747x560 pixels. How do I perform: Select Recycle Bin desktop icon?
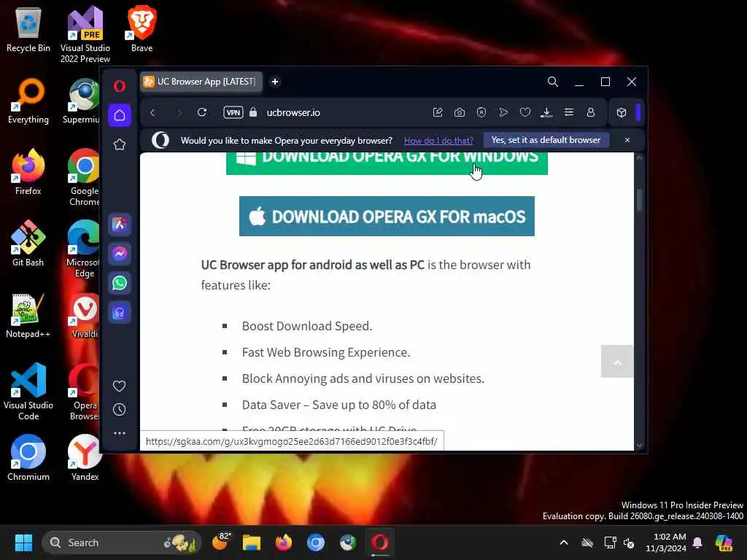28,30
